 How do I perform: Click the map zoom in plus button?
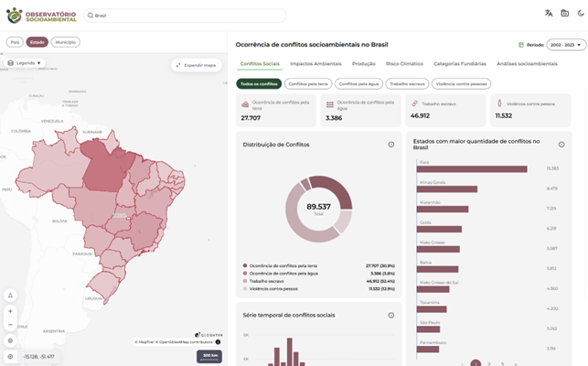(x=10, y=311)
